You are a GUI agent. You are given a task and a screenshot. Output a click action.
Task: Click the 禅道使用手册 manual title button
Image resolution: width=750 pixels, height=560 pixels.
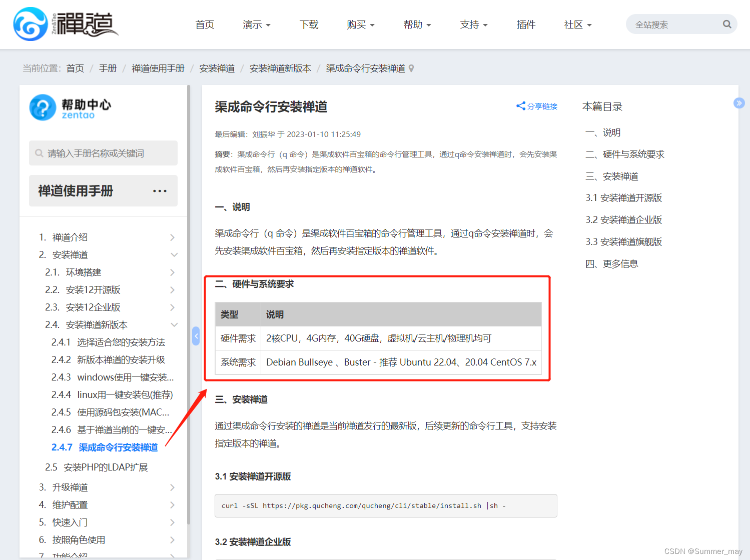(103, 190)
